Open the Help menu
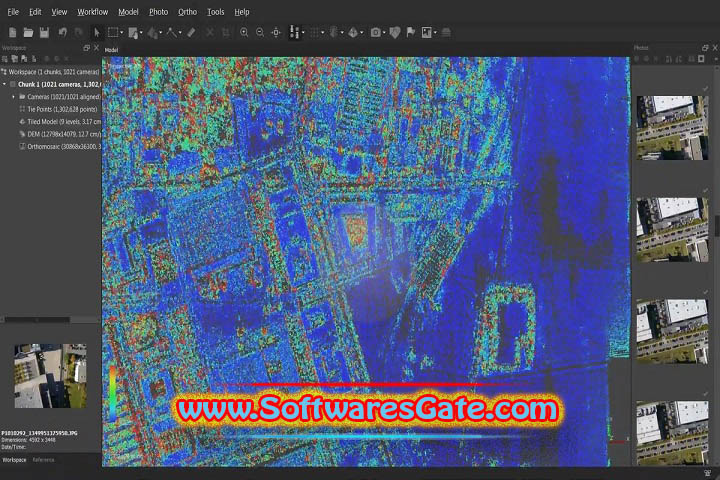 (x=242, y=12)
